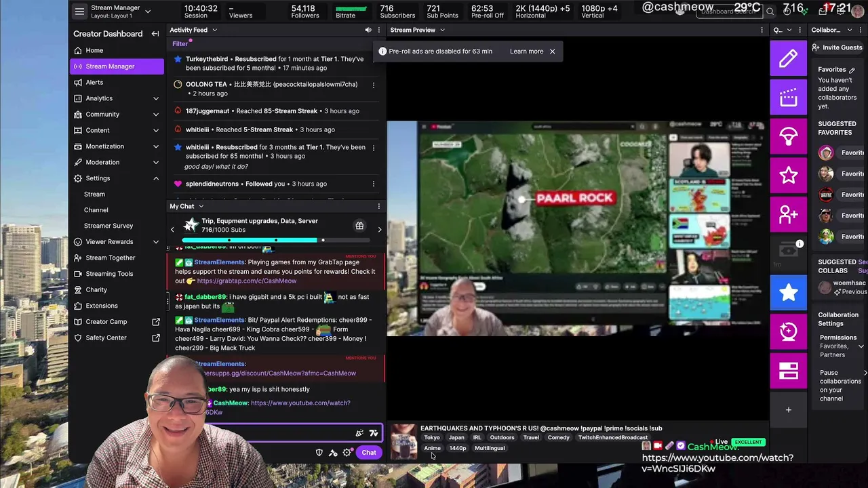Open options for splendidneutrons follow activity
Image resolution: width=868 pixels, height=488 pixels.
click(374, 184)
